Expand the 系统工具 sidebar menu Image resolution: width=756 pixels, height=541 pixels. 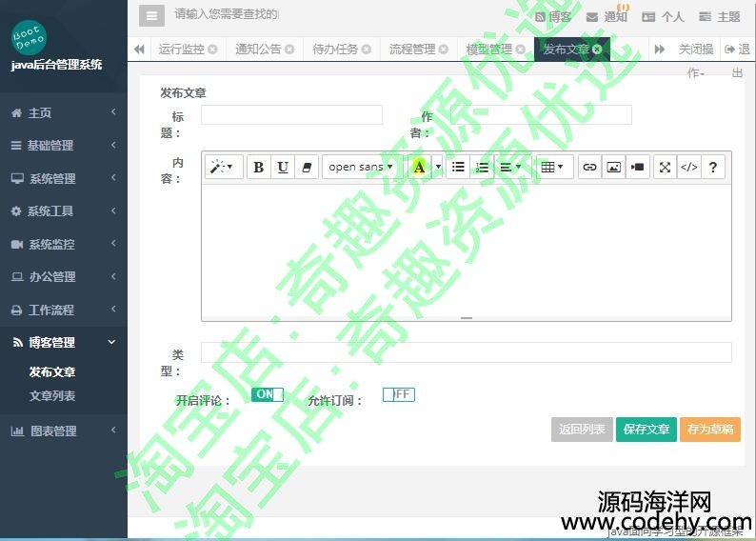[64, 211]
